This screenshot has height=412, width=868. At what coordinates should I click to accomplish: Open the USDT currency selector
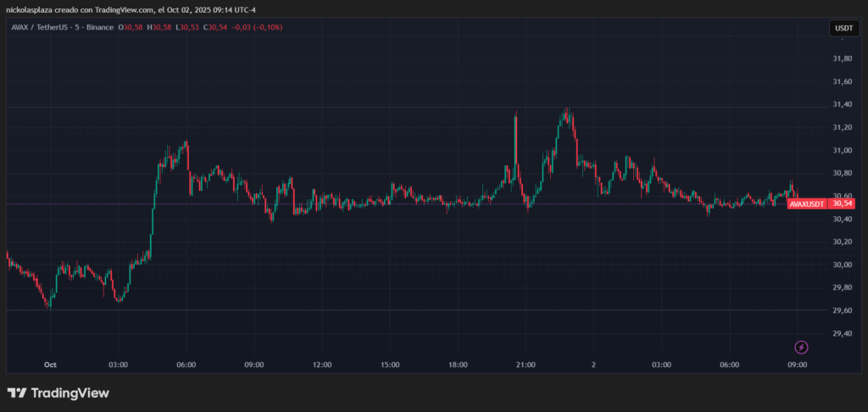click(843, 28)
